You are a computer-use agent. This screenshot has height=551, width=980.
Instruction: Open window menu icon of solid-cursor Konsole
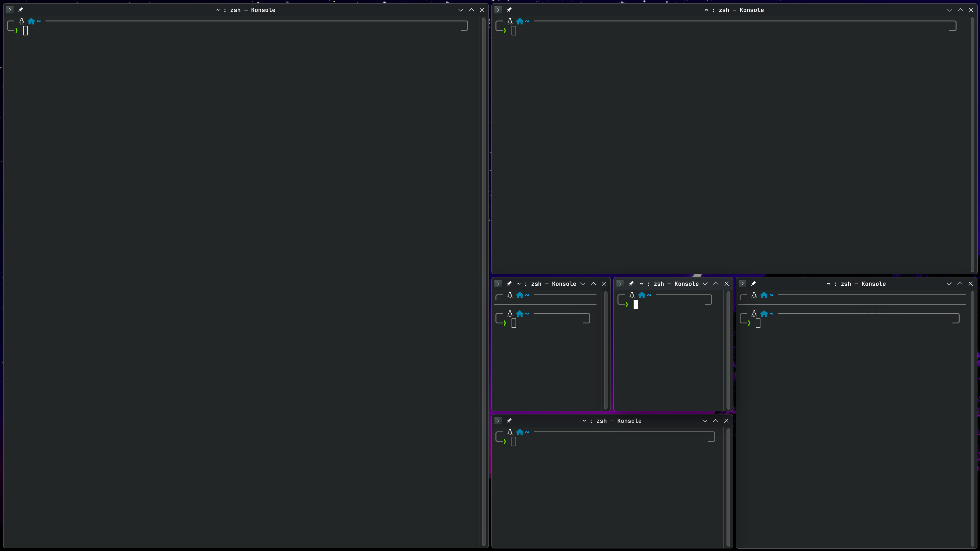(x=620, y=284)
